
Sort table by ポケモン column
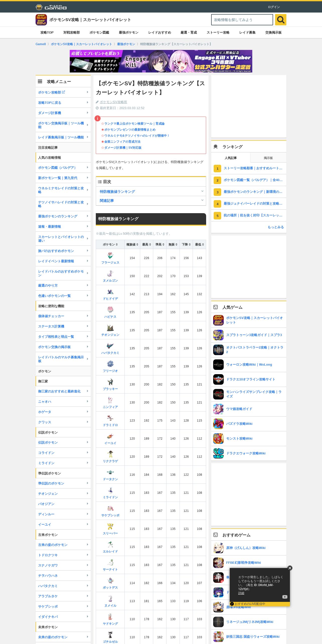pyautogui.click(x=110, y=245)
